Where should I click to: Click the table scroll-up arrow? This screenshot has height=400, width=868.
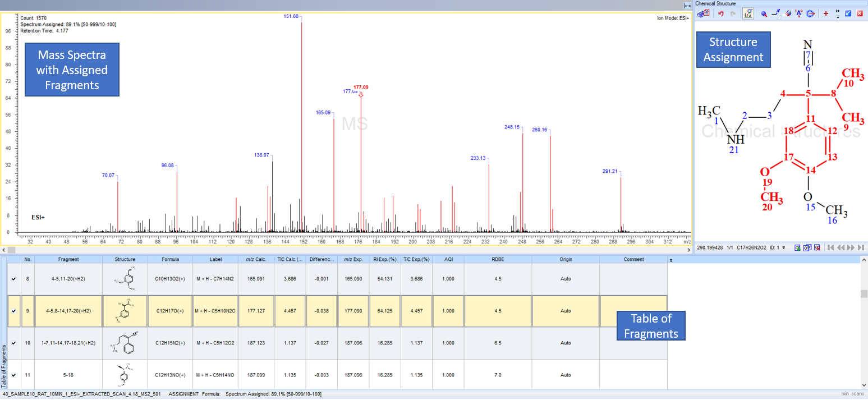click(x=865, y=260)
